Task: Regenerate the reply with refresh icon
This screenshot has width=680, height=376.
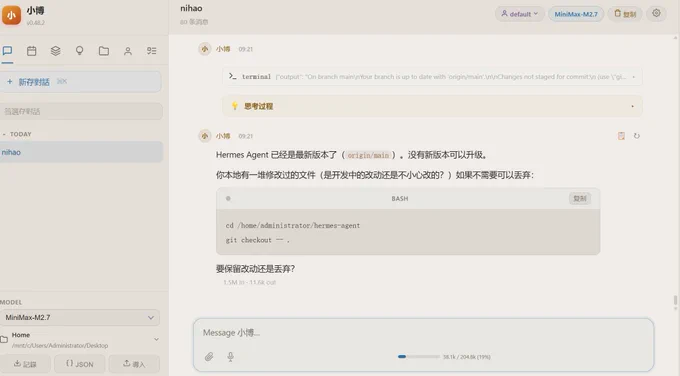Action: coord(637,136)
